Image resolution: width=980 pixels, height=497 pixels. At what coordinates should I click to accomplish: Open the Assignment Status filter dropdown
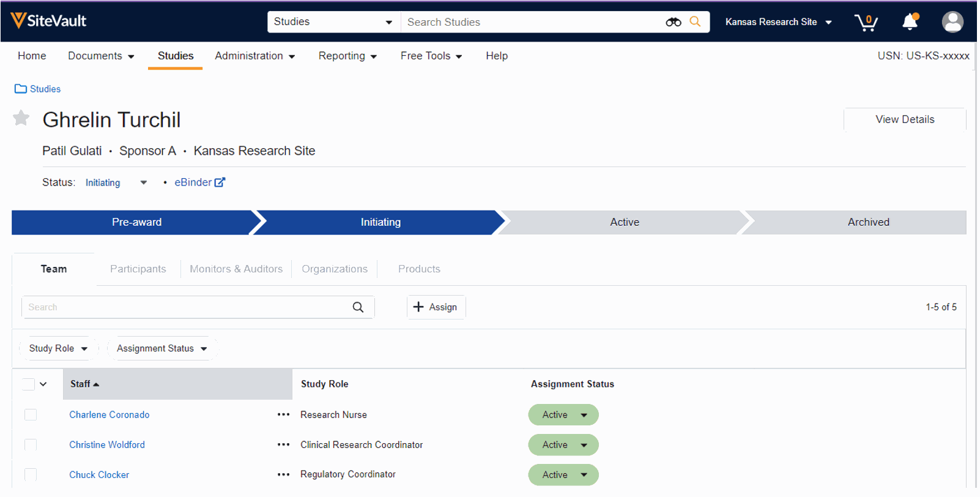161,348
